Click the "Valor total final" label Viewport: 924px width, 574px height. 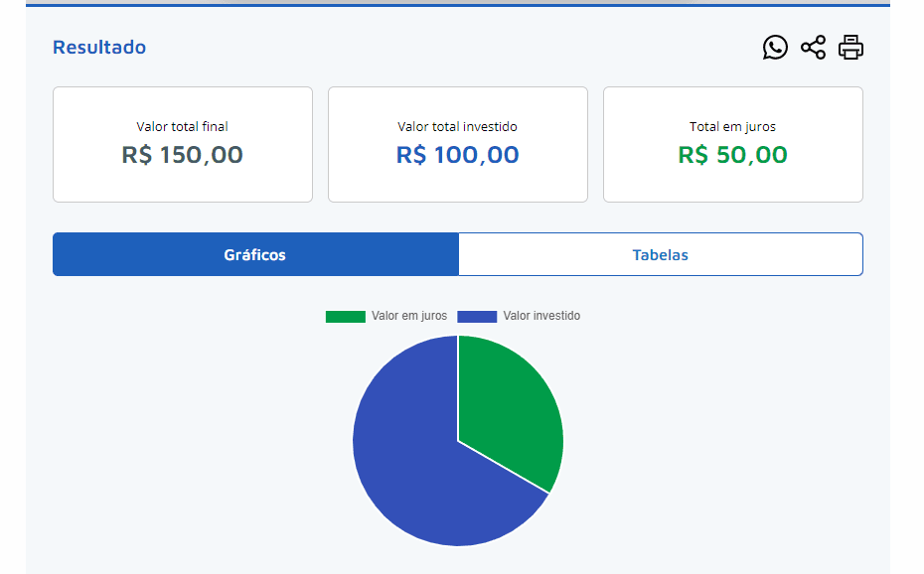click(183, 127)
